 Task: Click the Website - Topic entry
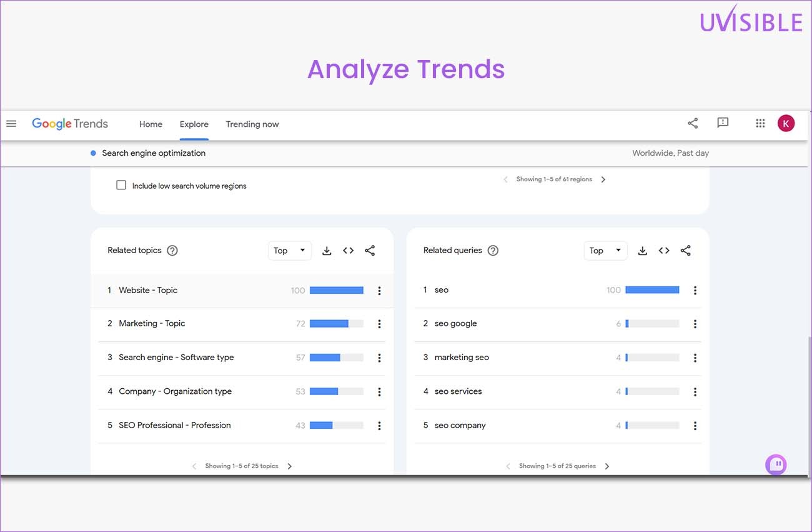(x=148, y=290)
